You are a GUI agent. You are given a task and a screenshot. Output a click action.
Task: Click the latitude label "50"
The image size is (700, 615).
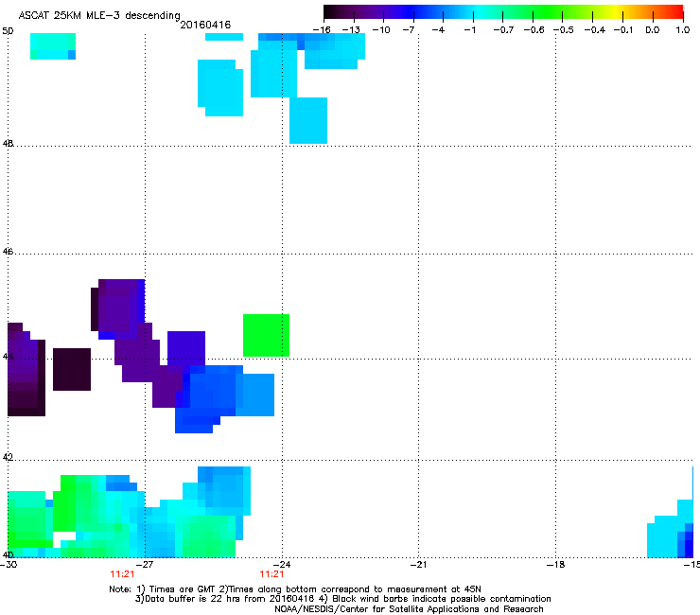click(8, 31)
